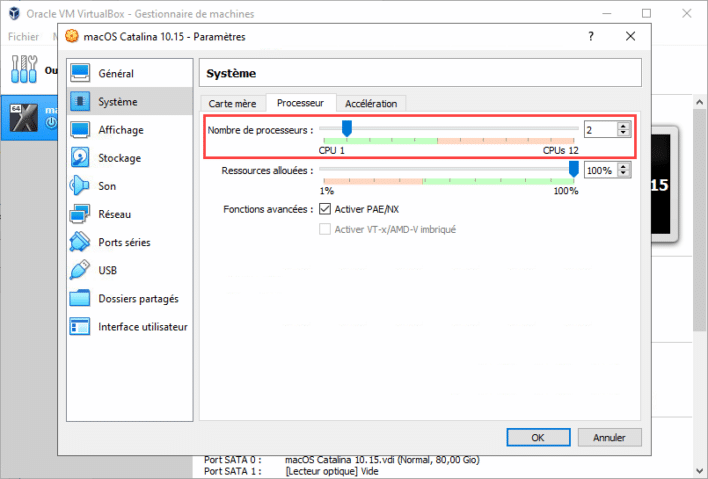Click the disabled Activer VT-x/AMD-V imbriqué checkbox
Screen dimensions: 708x479
[x=325, y=229]
